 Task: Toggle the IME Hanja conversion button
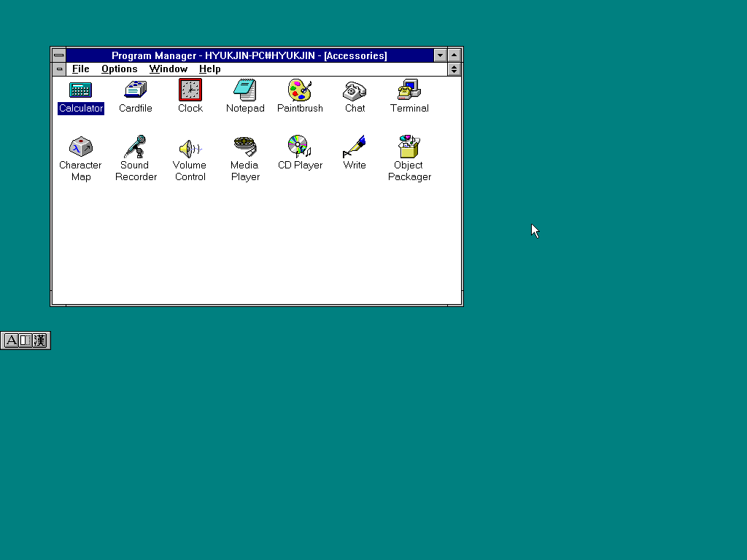(39, 341)
